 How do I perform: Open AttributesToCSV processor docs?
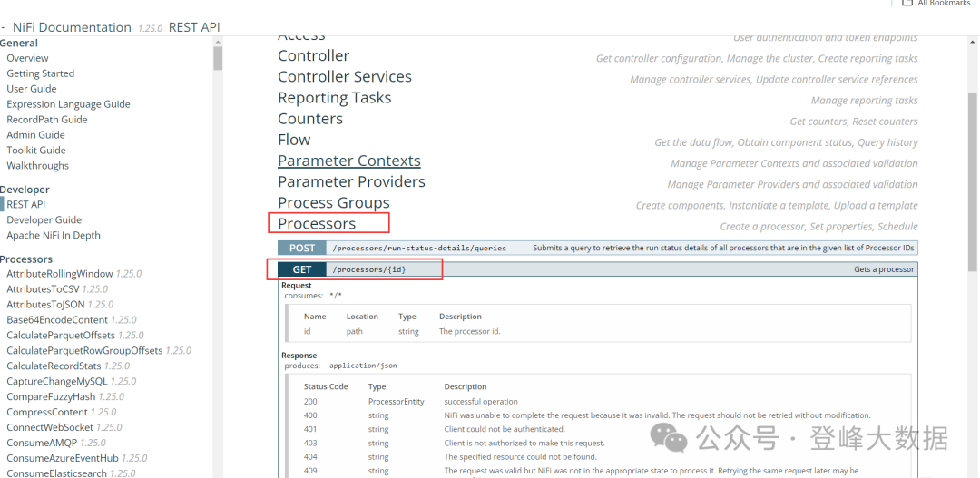coord(44,289)
